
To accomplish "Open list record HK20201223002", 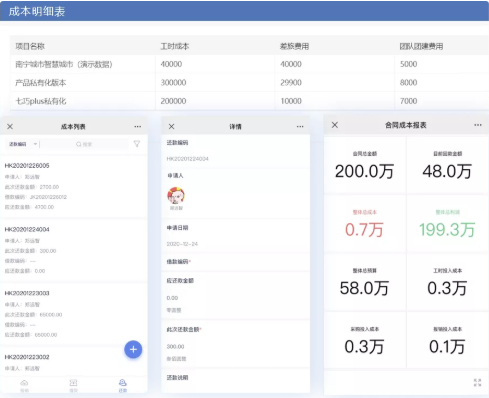I will [x=74, y=362].
